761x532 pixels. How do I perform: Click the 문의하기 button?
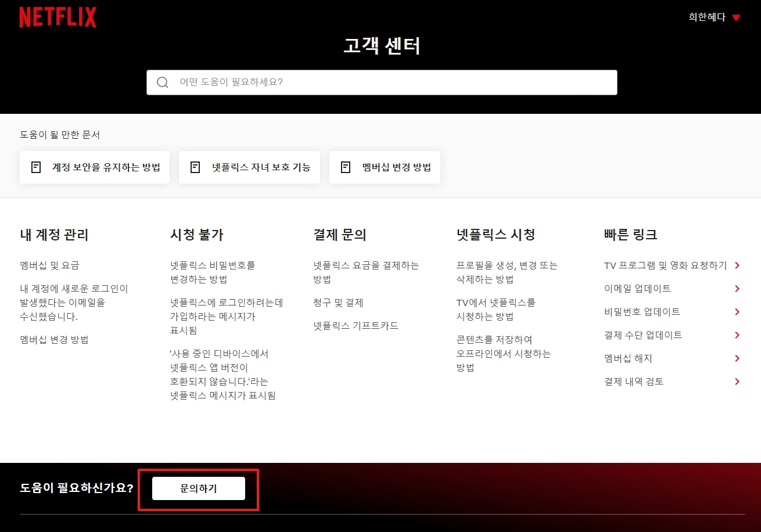199,488
